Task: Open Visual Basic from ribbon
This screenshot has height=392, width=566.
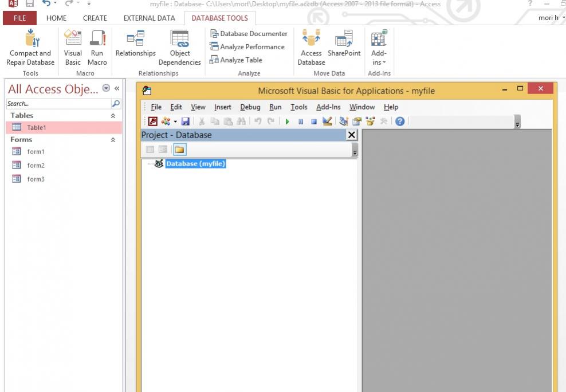Action: 73,48
